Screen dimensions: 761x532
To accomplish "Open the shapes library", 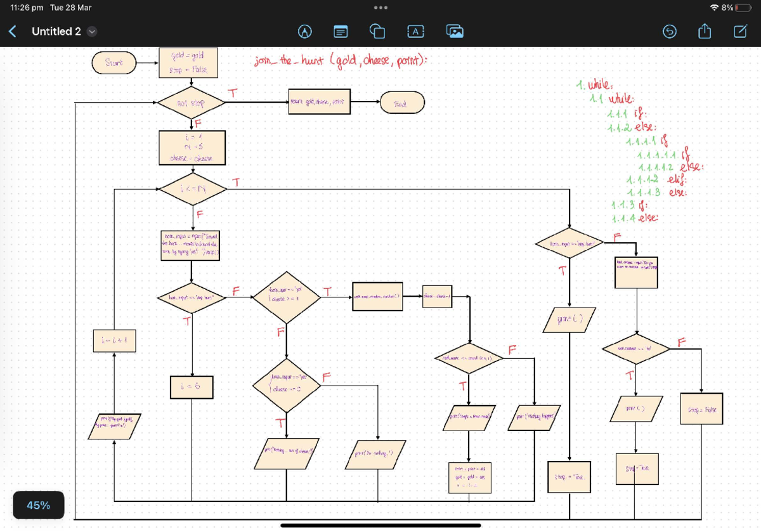I will click(377, 31).
